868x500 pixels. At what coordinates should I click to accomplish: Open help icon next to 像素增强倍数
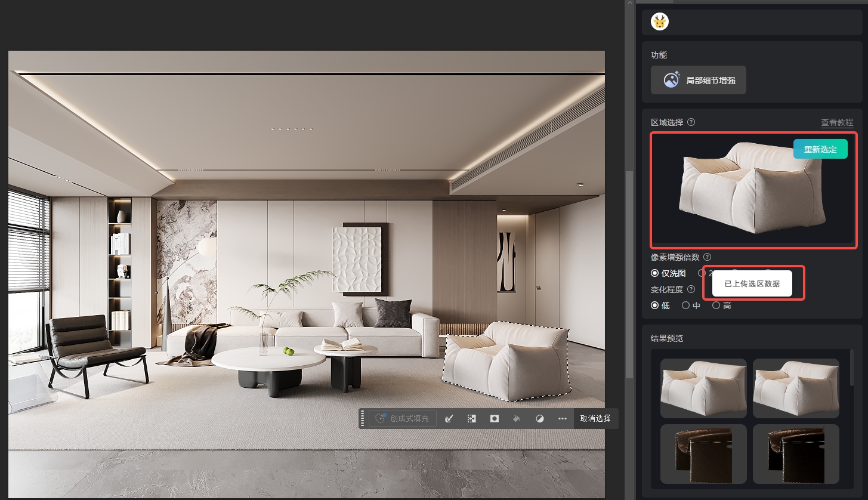[x=708, y=257]
